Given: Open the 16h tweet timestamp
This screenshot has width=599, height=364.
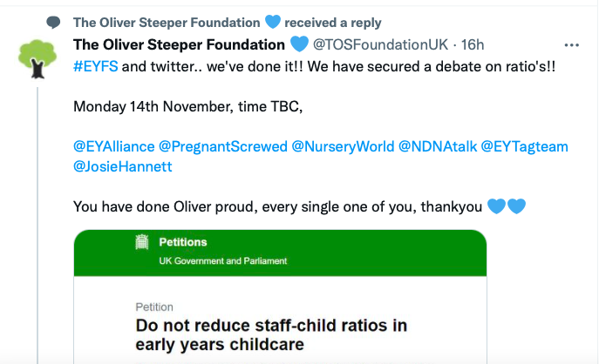Looking at the screenshot, I should click(473, 44).
